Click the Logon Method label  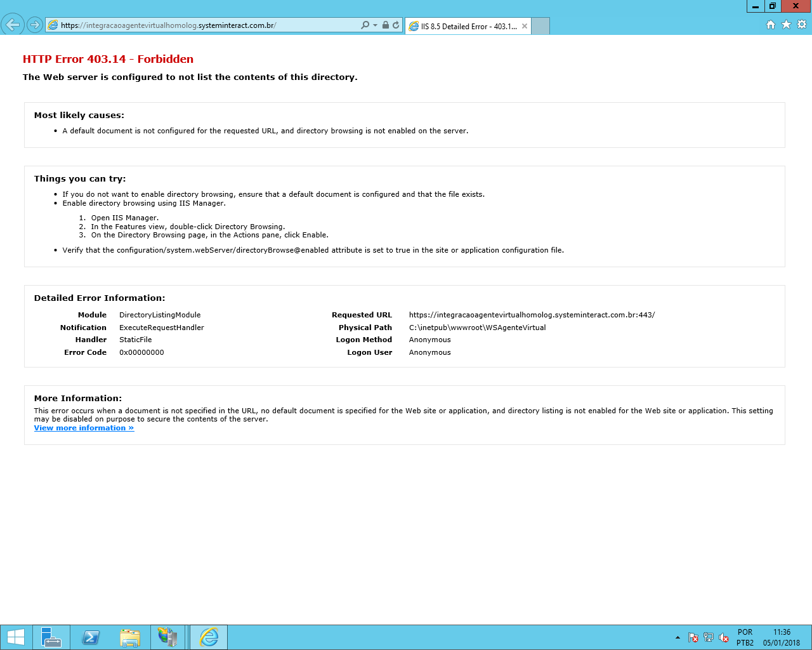[x=364, y=340]
